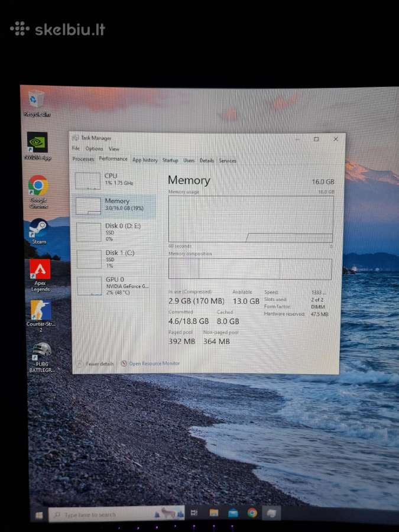Click the GPU 0 mini graph thumbnail
This screenshot has width=399, height=532.
click(x=89, y=286)
